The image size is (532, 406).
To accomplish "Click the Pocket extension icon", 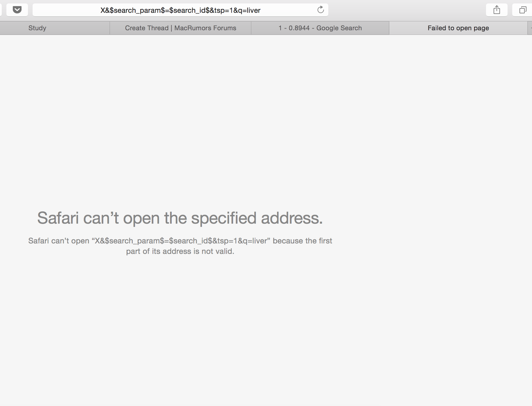I will [x=17, y=10].
